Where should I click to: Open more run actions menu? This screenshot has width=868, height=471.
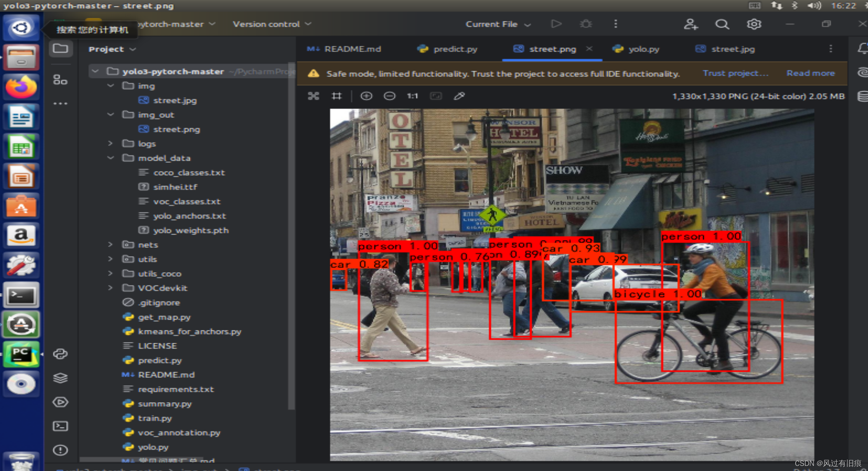[x=615, y=24]
